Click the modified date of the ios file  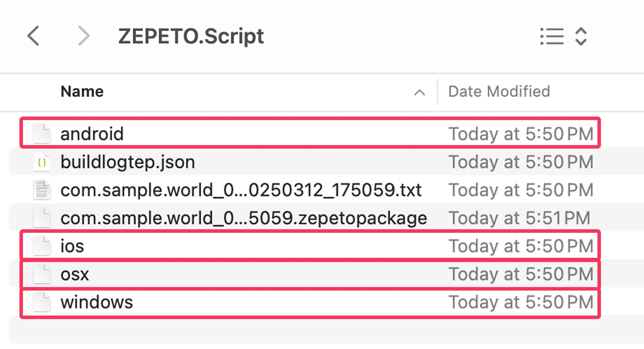(521, 246)
